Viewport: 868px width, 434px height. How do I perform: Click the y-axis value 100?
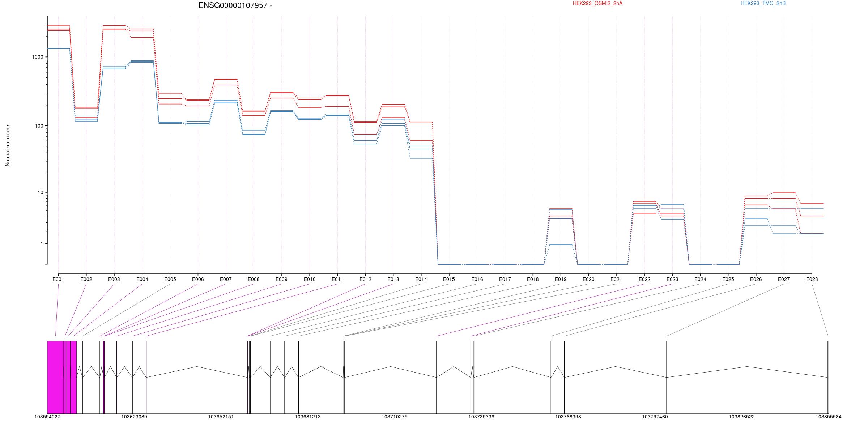pos(39,126)
